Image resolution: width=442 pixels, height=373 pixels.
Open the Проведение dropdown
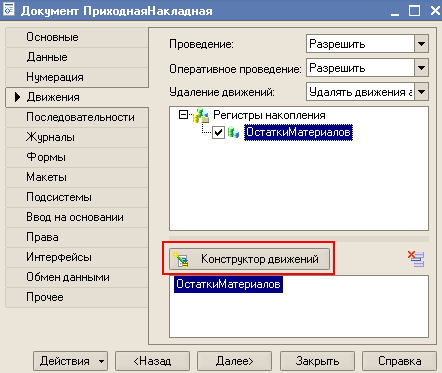click(421, 44)
